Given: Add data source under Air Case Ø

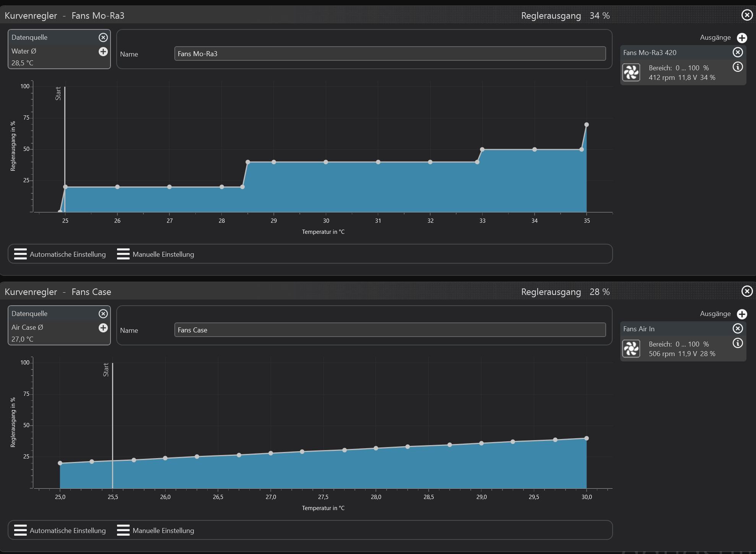Looking at the screenshot, I should [x=103, y=328].
